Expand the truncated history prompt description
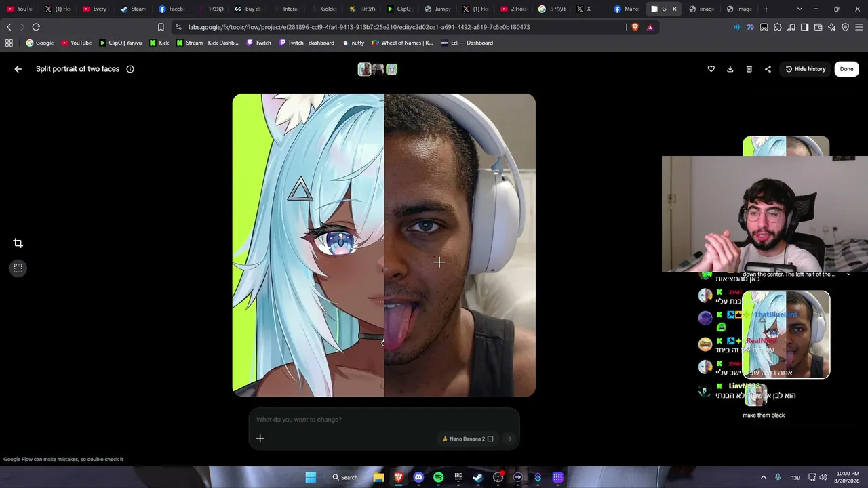This screenshot has height=488, width=868. (848, 274)
